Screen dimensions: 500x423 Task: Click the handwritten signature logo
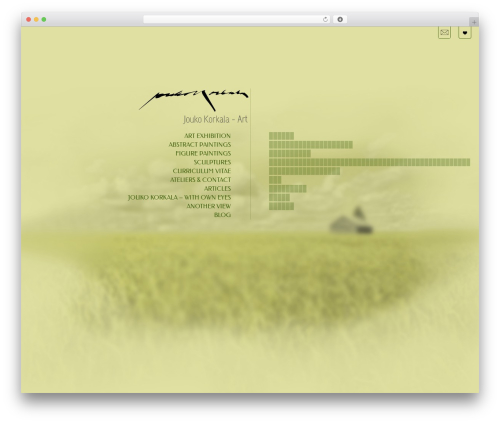click(194, 99)
